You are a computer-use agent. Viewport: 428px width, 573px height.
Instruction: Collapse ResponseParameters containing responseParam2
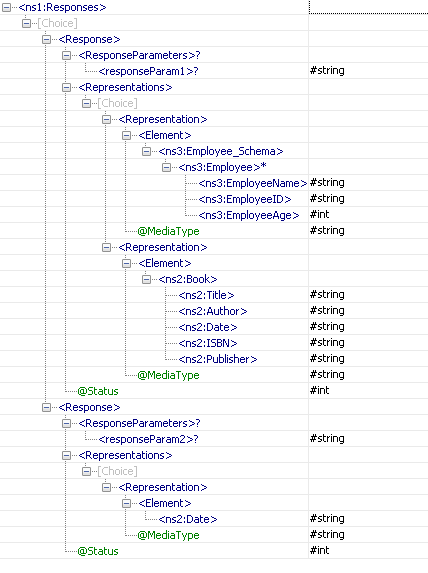pyautogui.click(x=66, y=424)
